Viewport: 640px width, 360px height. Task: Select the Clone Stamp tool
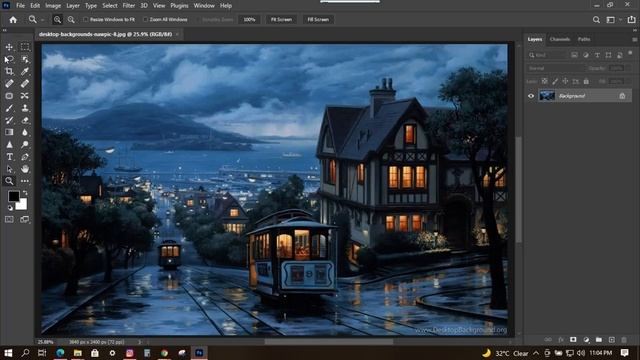pos(25,108)
